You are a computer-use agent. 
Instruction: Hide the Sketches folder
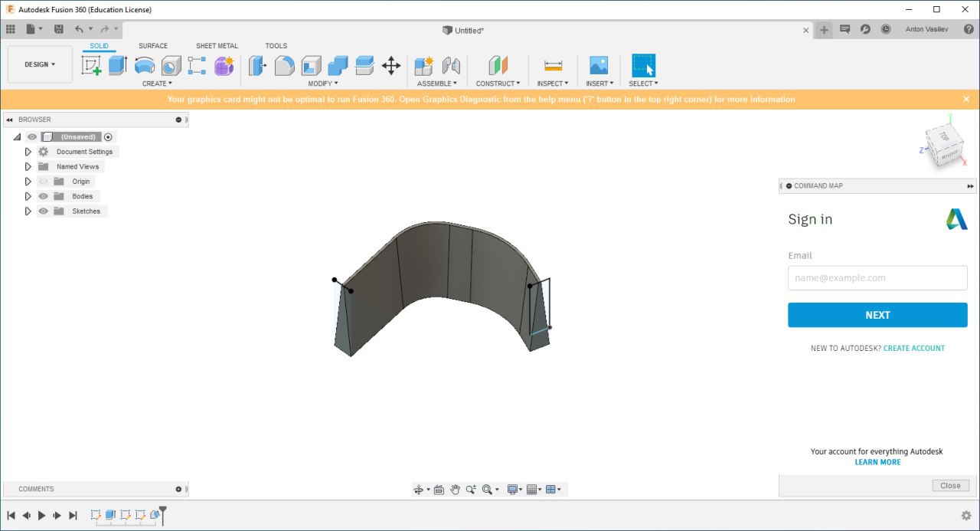[x=44, y=211]
